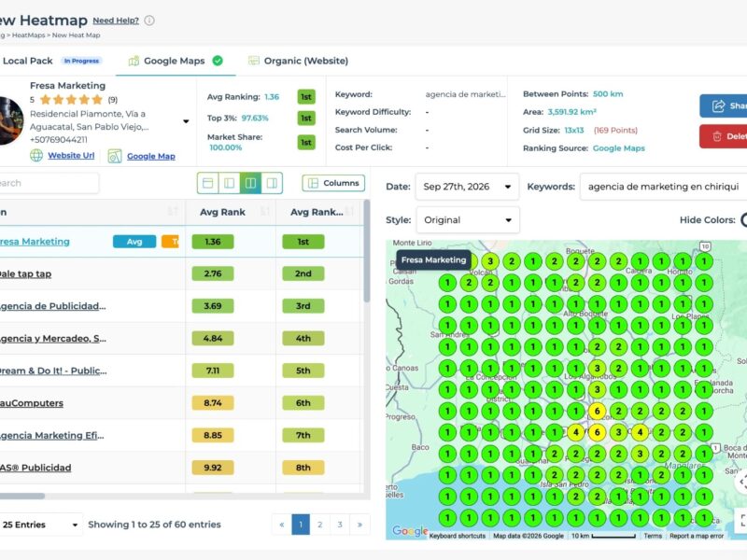Screen dimensions: 747x560
Task: Switch to the Organic (Website) tab
Action: pyautogui.click(x=298, y=61)
